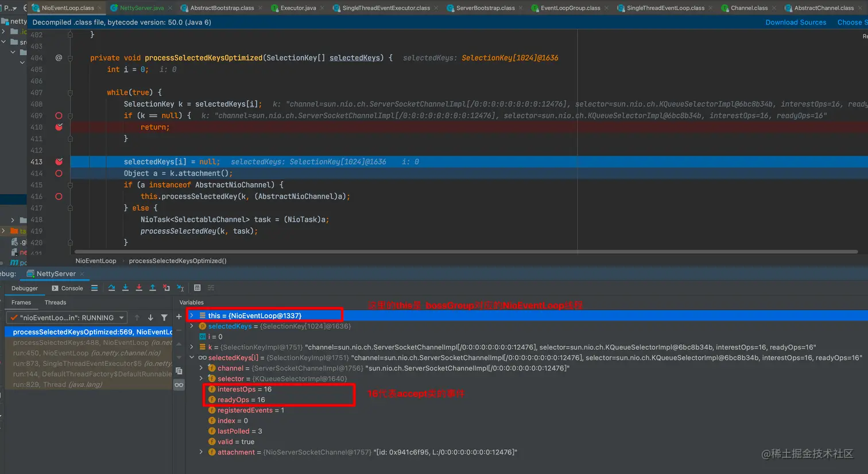Expand the 'k = {SelectionKeyImpl@1751}' variable
Image resolution: width=868 pixels, height=474 pixels.
(192, 347)
